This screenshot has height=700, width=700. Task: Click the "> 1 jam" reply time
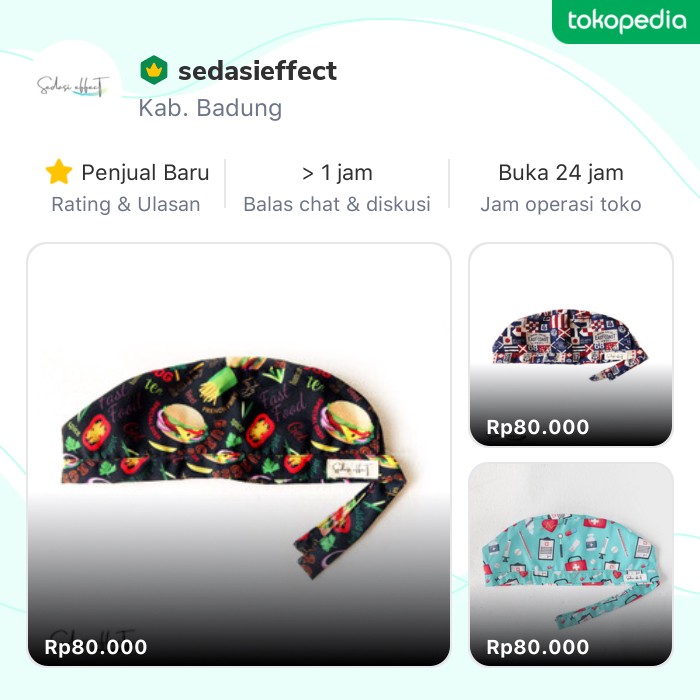pyautogui.click(x=337, y=172)
